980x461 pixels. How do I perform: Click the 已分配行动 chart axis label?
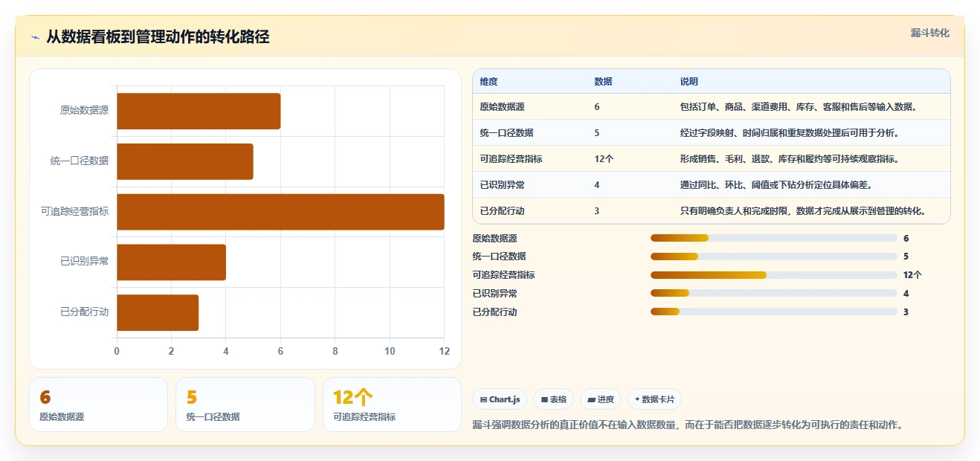tap(84, 312)
